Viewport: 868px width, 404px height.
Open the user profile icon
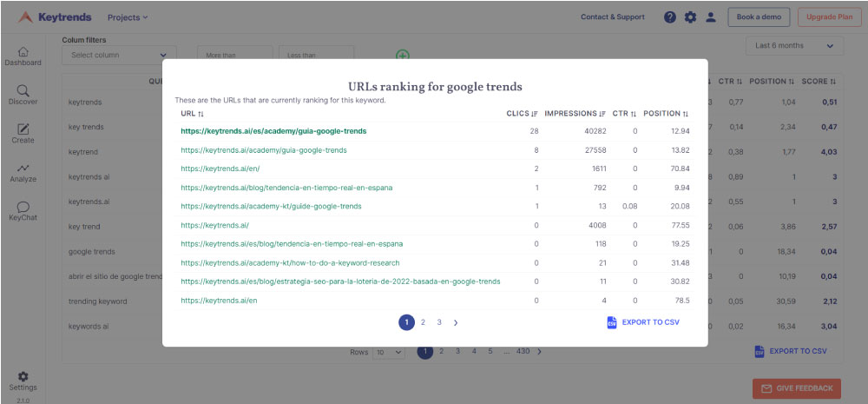coord(711,17)
